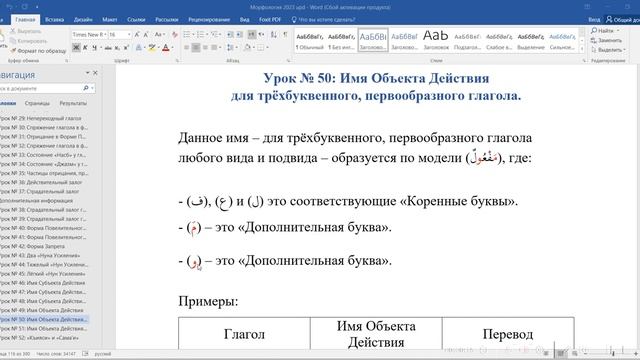Click the shading paint bucket icon
Image resolution: width=640 pixels, height=360 pixels.
coord(247,48)
